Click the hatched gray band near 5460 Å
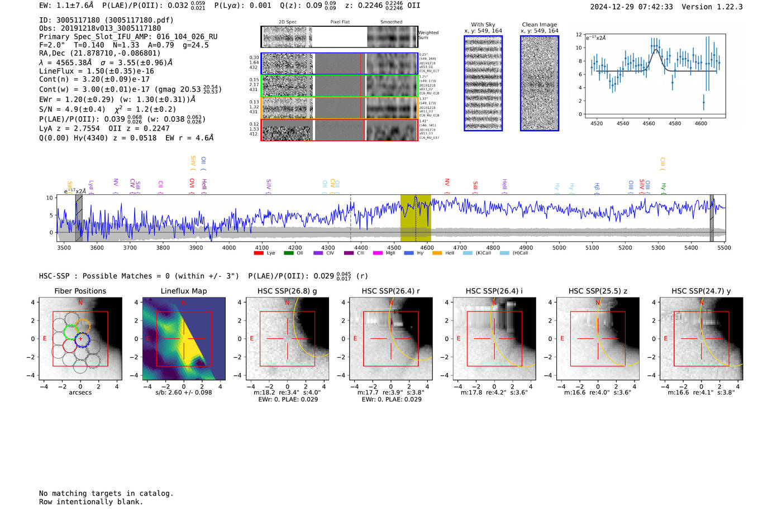782x532 pixels. pyautogui.click(x=712, y=218)
